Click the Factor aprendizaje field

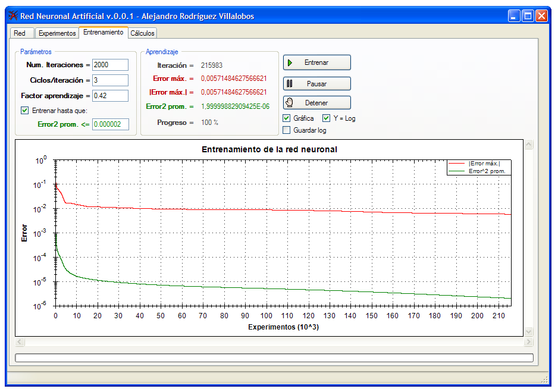point(110,95)
